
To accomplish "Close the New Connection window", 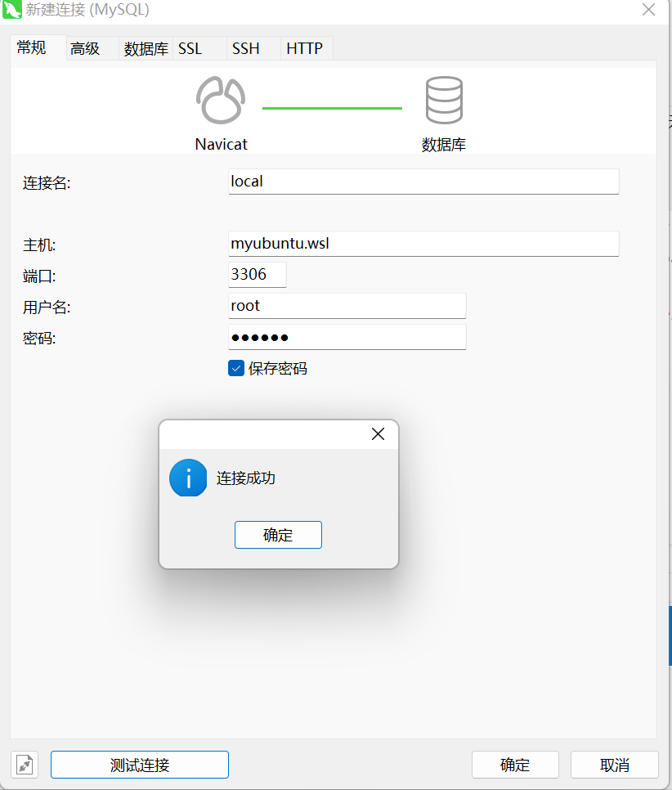I will (x=649, y=9).
